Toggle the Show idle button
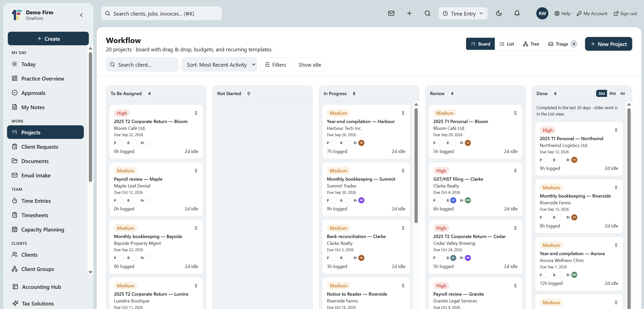This screenshot has height=309, width=644. 310,65
